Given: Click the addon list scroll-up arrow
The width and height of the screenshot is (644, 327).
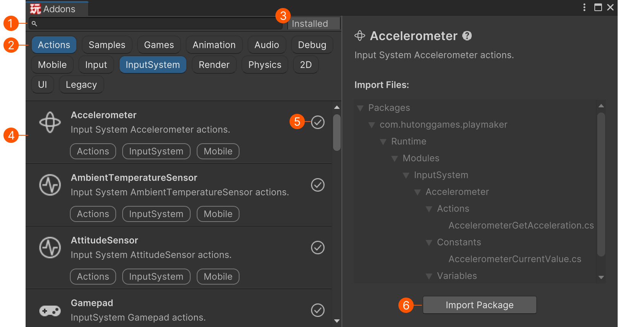Looking at the screenshot, I should pos(337,107).
